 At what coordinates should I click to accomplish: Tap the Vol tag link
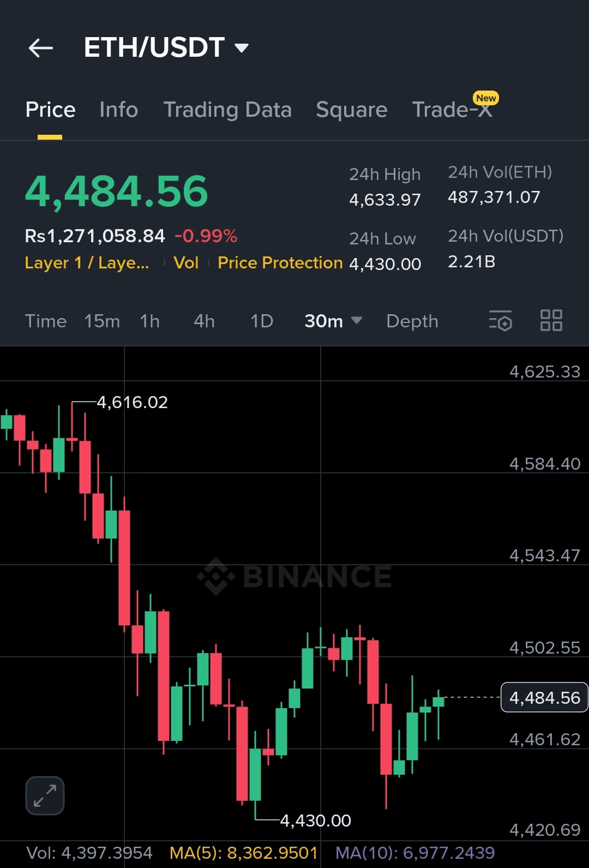click(185, 263)
